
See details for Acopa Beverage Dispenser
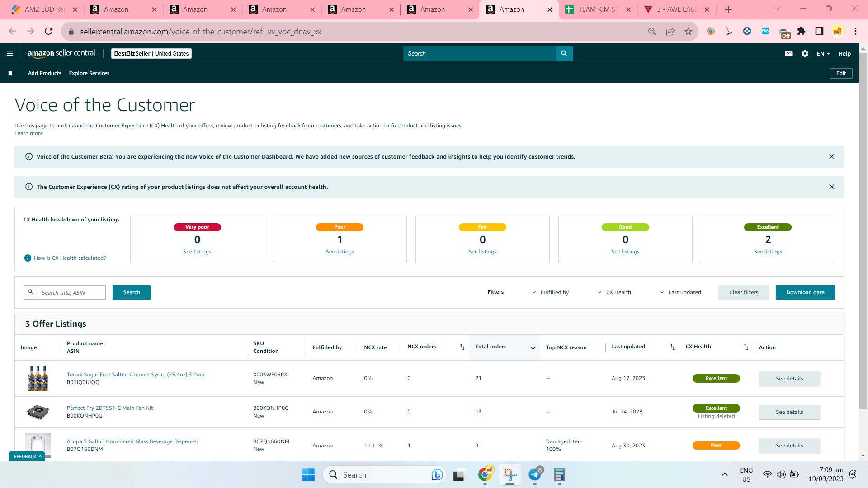pyautogui.click(x=789, y=446)
